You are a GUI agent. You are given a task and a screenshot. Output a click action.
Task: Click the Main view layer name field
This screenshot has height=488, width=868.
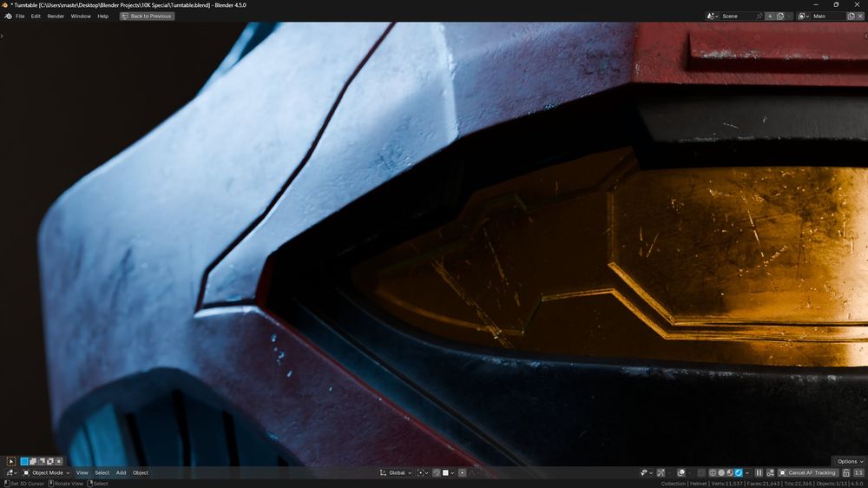tap(829, 16)
